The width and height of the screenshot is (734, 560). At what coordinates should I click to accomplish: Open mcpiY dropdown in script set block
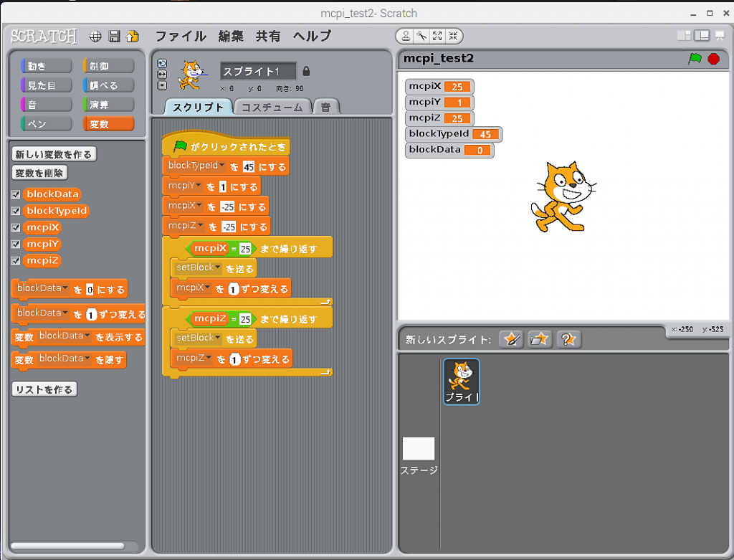click(199, 186)
